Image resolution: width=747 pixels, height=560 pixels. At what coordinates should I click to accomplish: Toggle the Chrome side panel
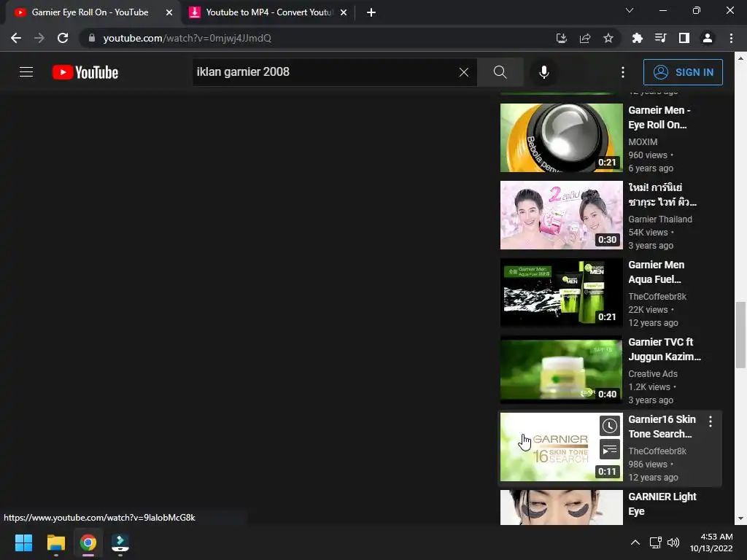click(684, 38)
